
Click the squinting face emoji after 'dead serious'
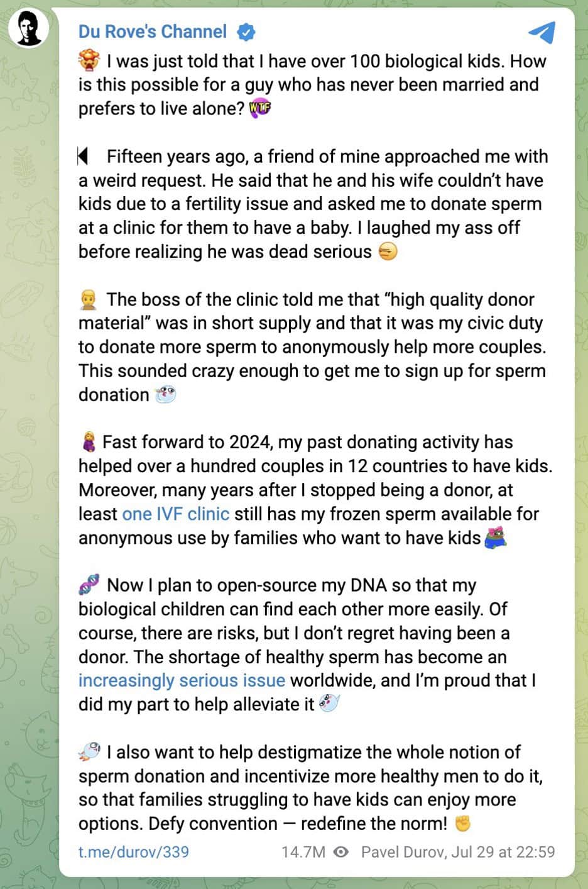pyautogui.click(x=388, y=251)
